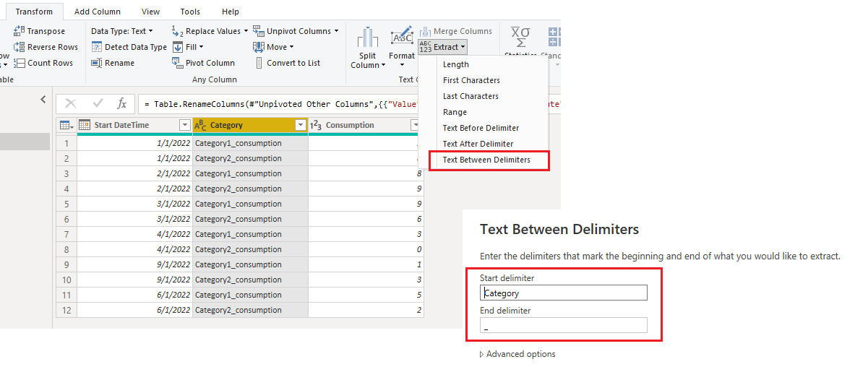Viewport: 868px width, 380px height.
Task: Choose Text Between Delimiters option
Action: point(486,160)
